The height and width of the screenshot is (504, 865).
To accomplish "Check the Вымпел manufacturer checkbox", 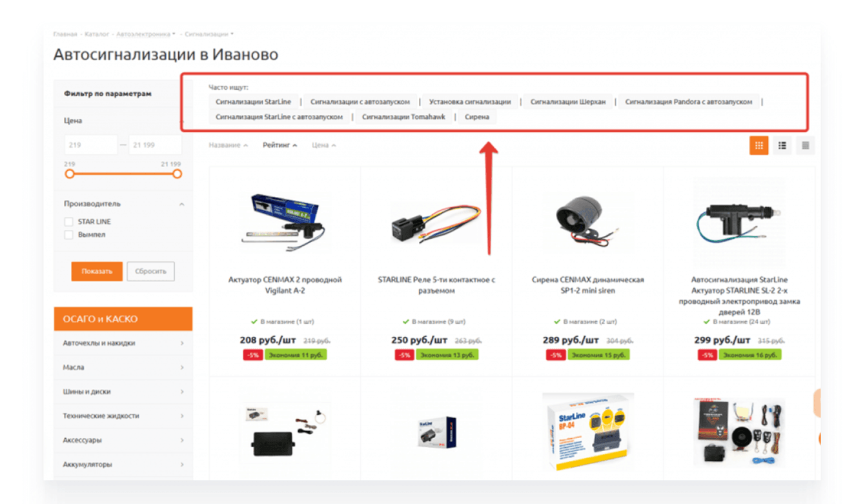I will tap(68, 235).
